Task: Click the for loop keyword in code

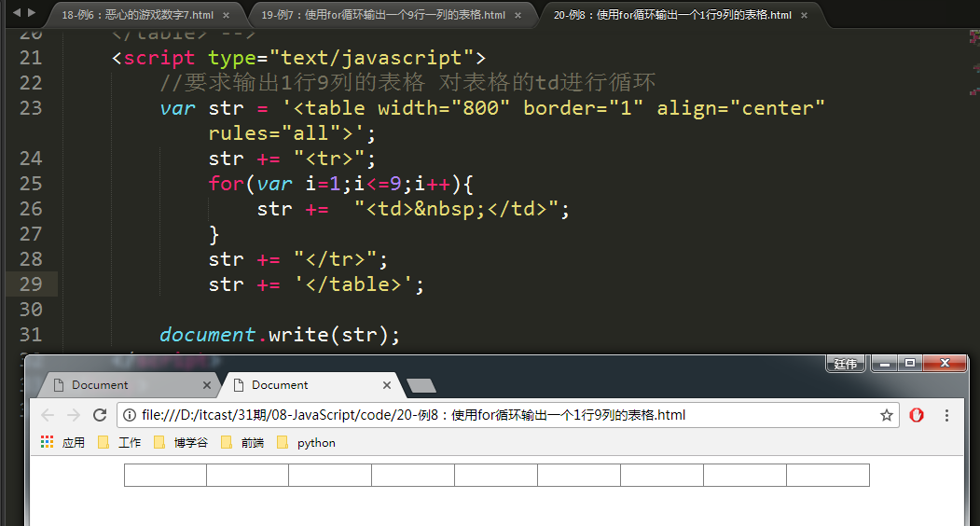Action: 226,183
